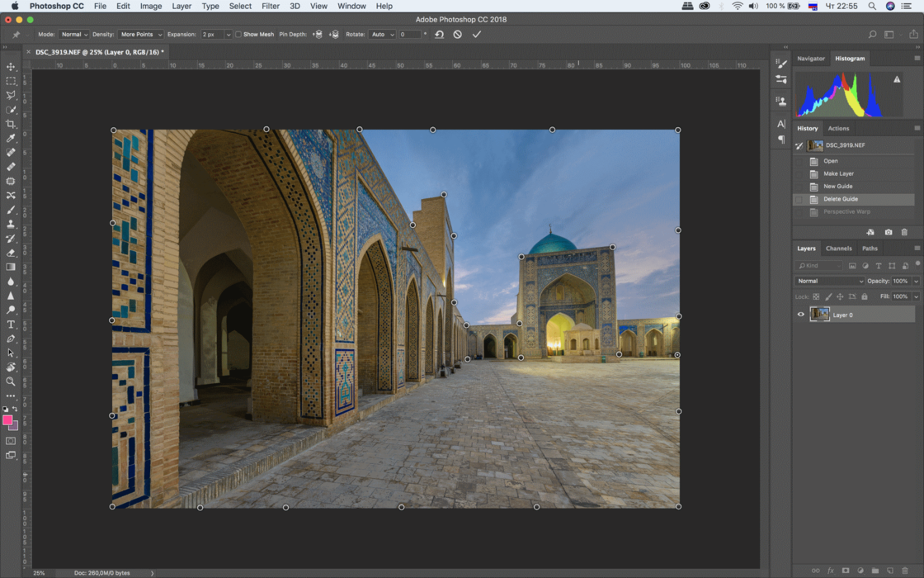Select the Move tool
Screen dimensions: 924x578
click(x=11, y=65)
